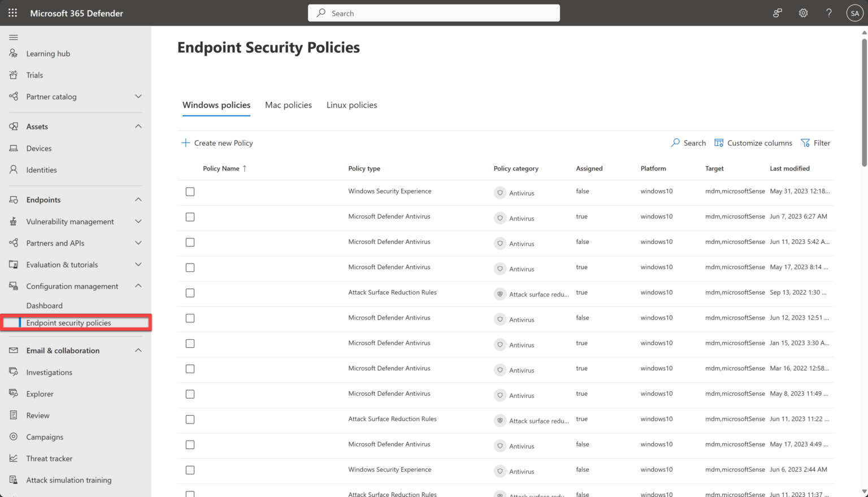Check the Sep 13, 2022 row checkbox
The image size is (868, 497).
tap(190, 293)
